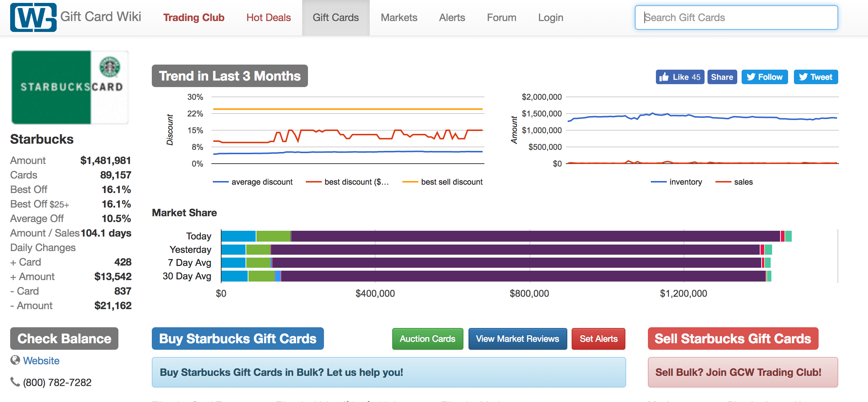The image size is (868, 402).
Task: Click the Amount value $1,481,981
Action: pyautogui.click(x=106, y=160)
